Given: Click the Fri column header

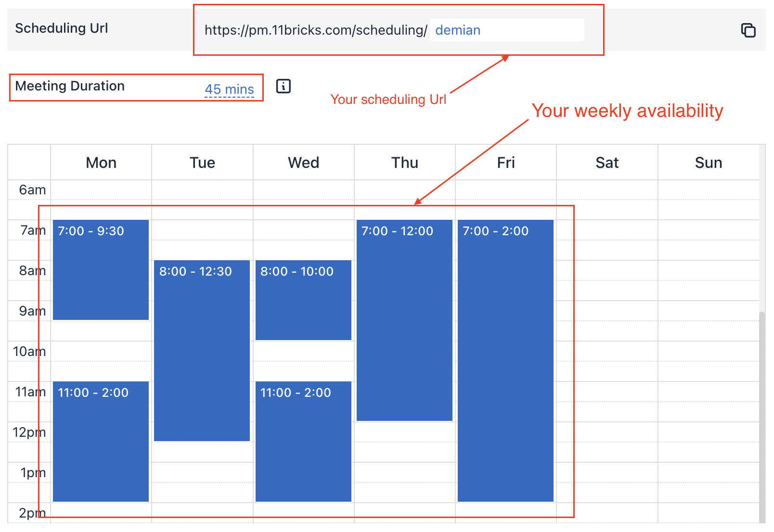Looking at the screenshot, I should [505, 163].
